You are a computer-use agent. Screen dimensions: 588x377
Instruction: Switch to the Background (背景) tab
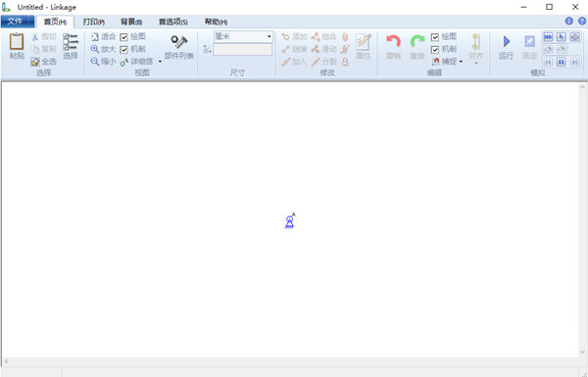[x=131, y=22]
